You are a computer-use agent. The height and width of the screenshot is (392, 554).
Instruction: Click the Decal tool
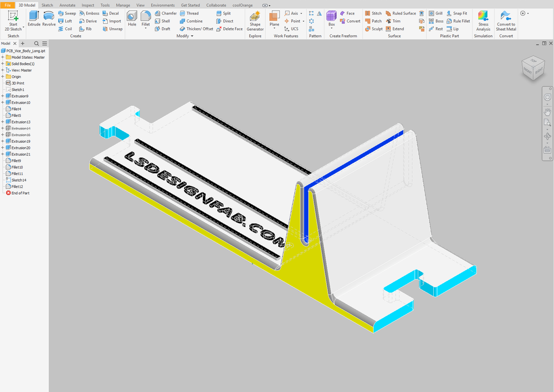111,13
